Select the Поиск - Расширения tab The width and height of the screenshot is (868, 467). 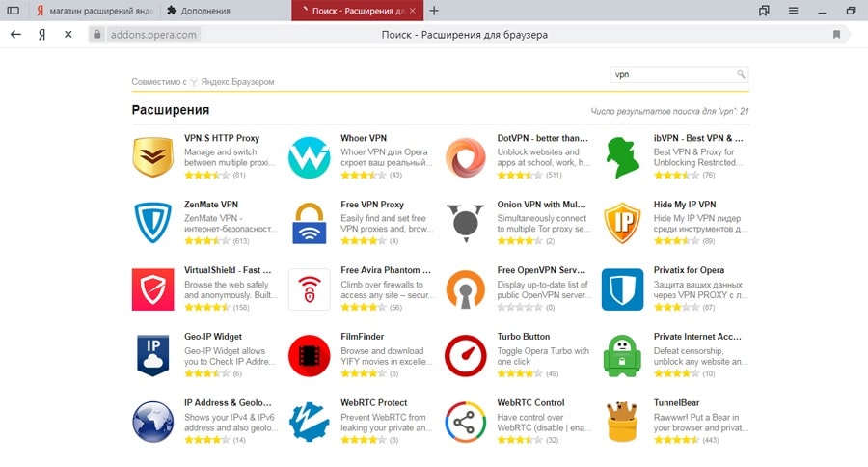click(357, 11)
